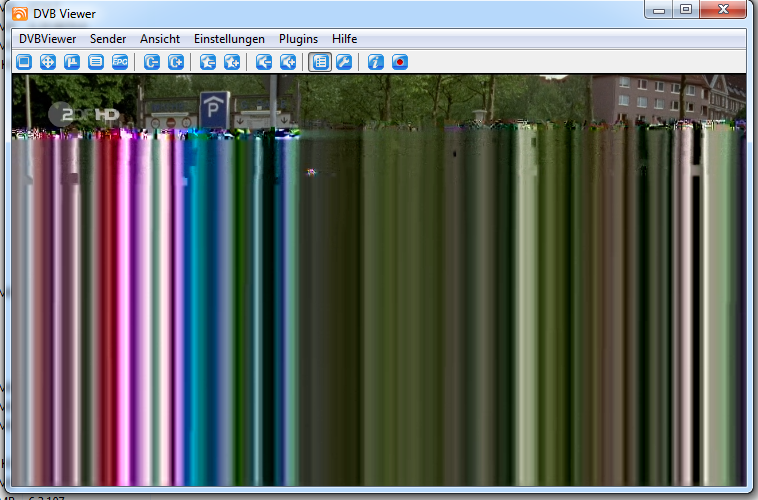
Task: Click the favorite minus star icon
Action: (x=208, y=62)
